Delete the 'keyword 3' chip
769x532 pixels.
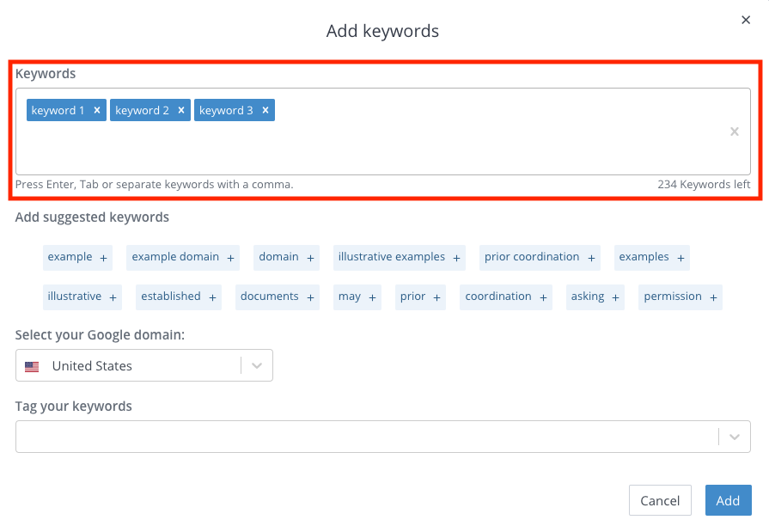click(265, 110)
